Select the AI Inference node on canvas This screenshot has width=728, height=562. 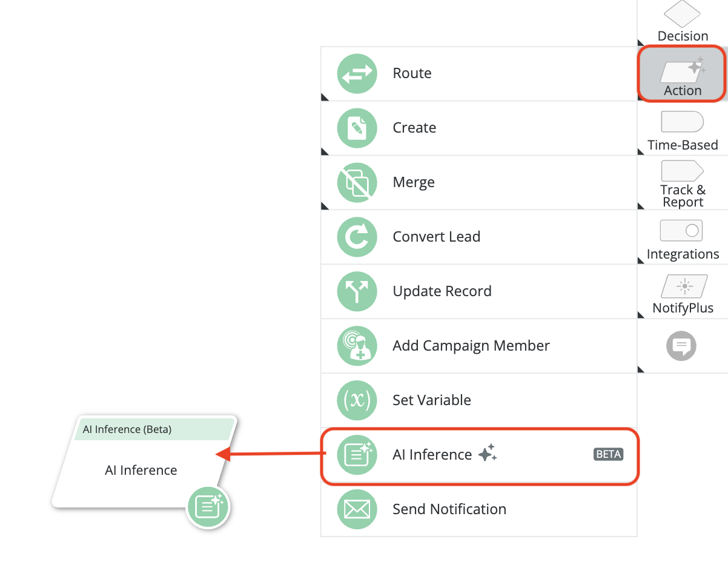[x=141, y=470]
